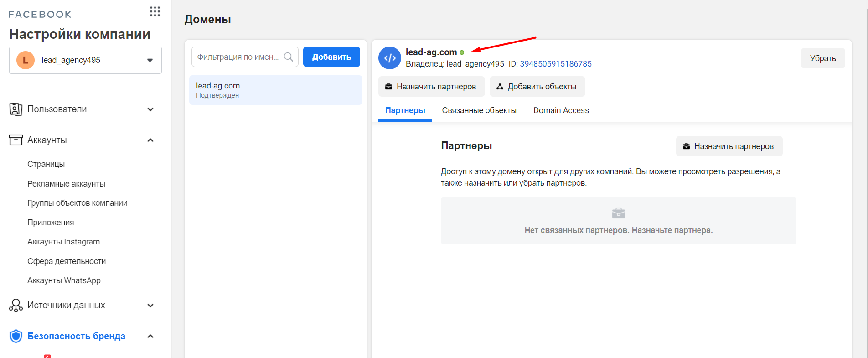Viewport: 868px width, 358px height.
Task: Click the Добавить объекты button
Action: [537, 87]
